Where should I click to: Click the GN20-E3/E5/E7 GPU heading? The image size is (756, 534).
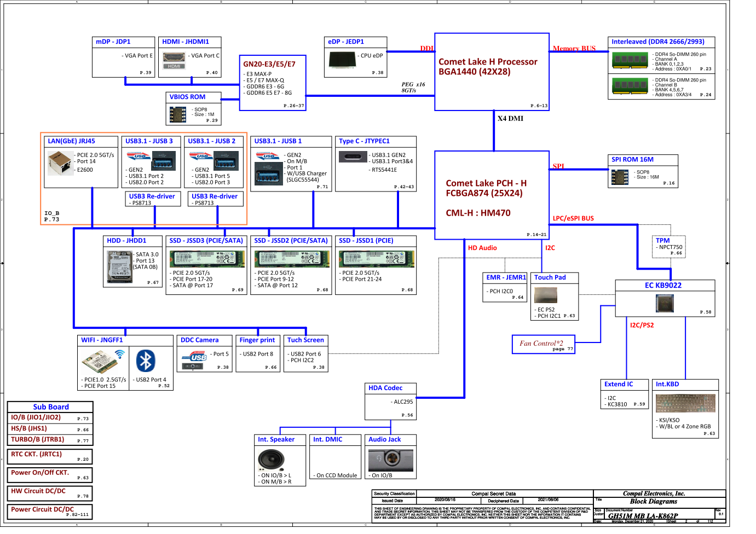(269, 64)
